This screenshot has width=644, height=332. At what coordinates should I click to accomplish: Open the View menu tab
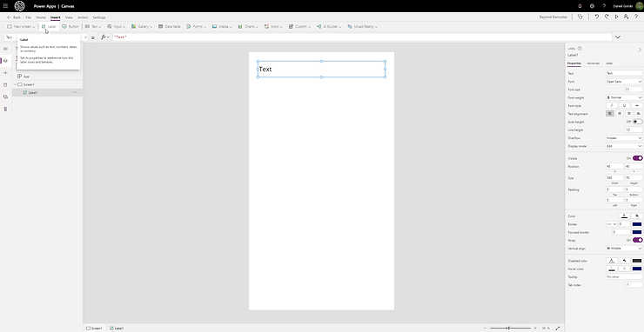[69, 17]
